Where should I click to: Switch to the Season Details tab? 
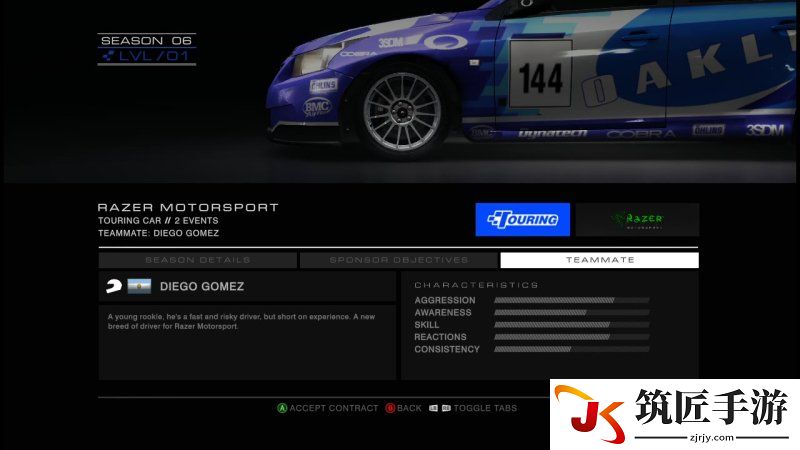coord(197,260)
